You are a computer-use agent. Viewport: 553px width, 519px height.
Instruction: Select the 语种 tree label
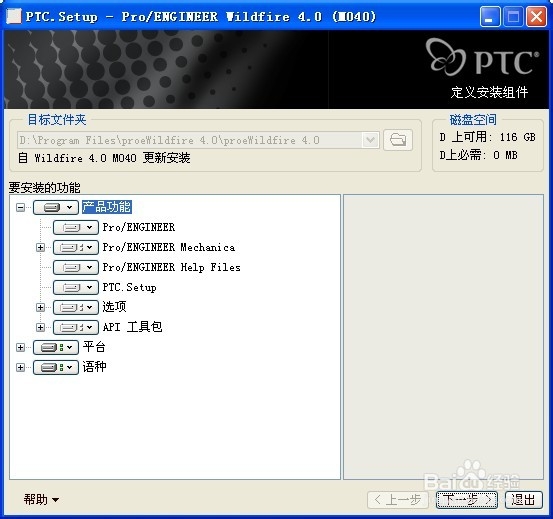pyautogui.click(x=94, y=367)
